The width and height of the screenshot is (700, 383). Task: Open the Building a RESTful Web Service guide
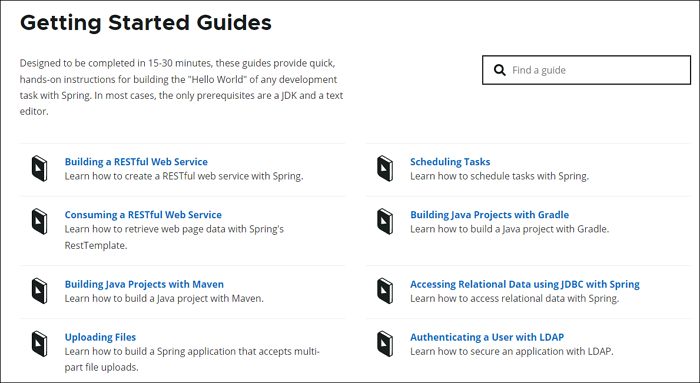136,162
